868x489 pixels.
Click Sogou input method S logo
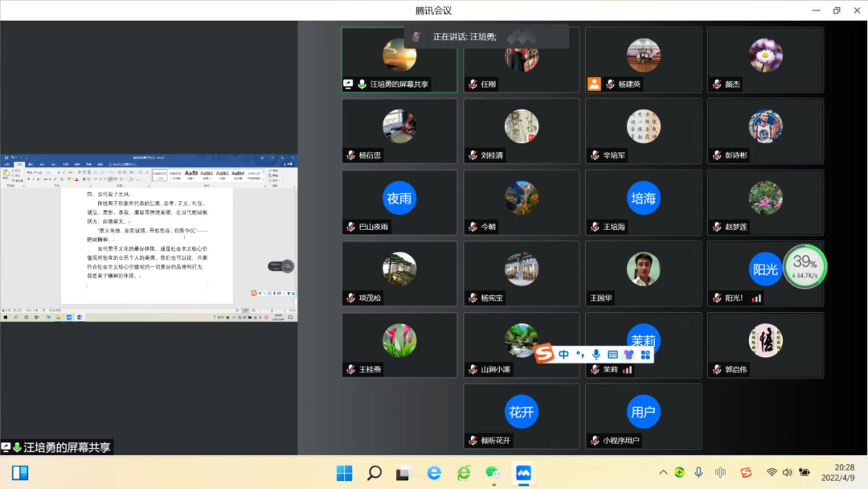(x=544, y=353)
